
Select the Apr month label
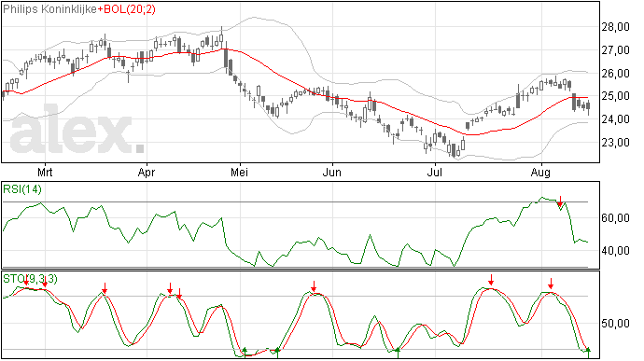tap(147, 172)
